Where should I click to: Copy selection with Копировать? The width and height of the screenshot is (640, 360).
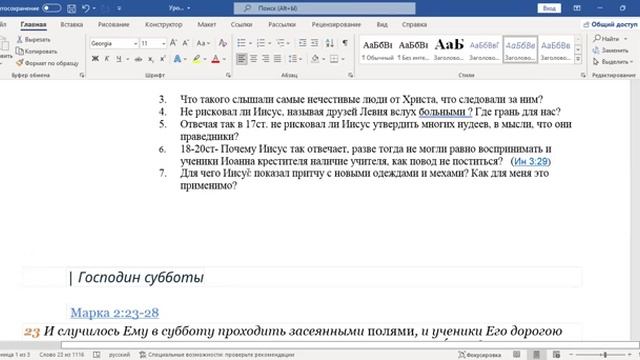(x=37, y=51)
